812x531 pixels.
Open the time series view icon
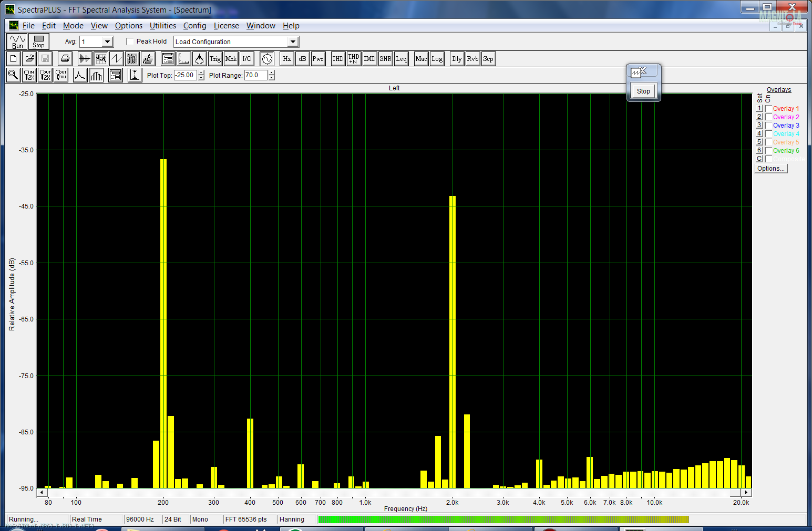coord(85,59)
